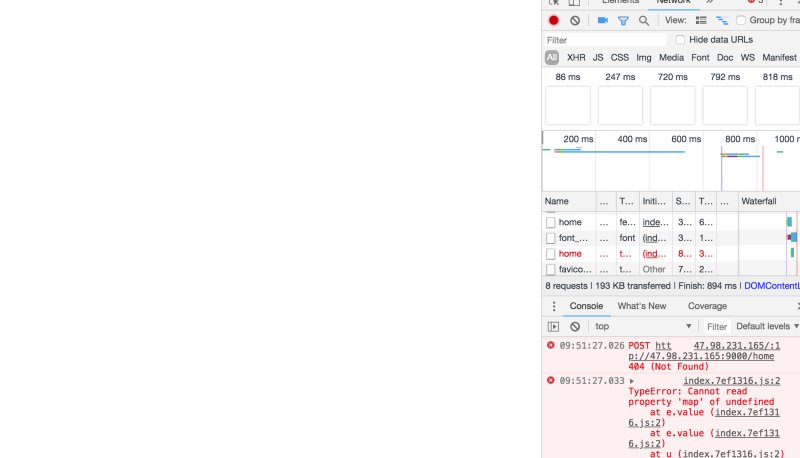800x458 pixels.
Task: Open the initiator link of the first home request
Action: coord(655,222)
